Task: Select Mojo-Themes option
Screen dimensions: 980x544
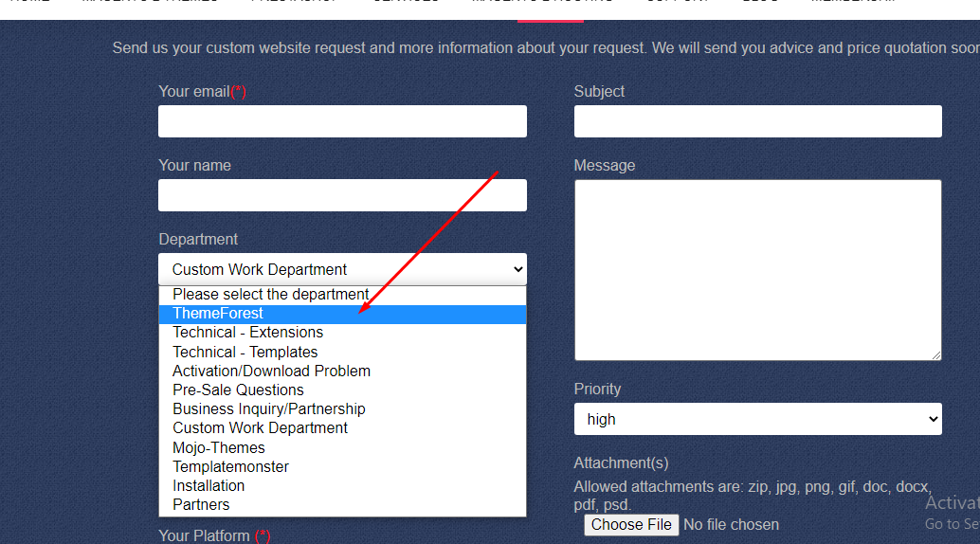Action: click(342, 447)
